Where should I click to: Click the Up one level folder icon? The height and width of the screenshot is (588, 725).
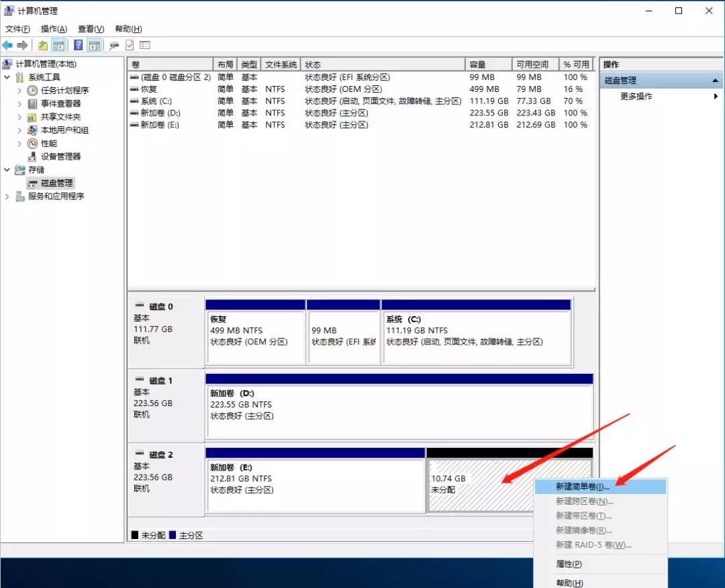point(42,45)
